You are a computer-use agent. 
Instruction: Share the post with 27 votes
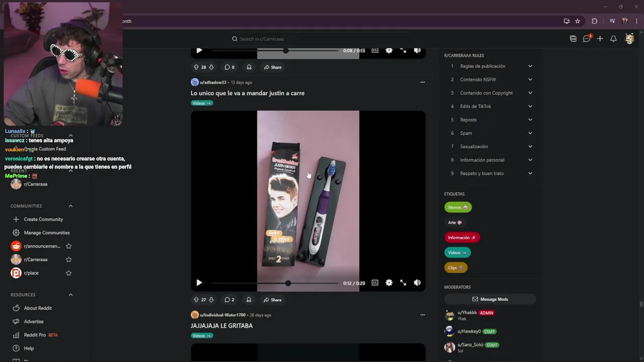pos(273,300)
